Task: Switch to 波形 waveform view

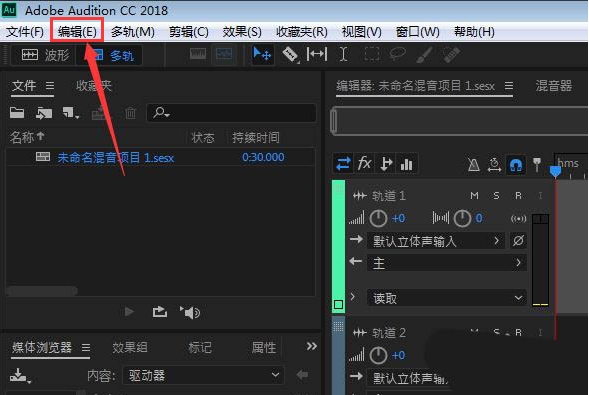Action: [44, 56]
